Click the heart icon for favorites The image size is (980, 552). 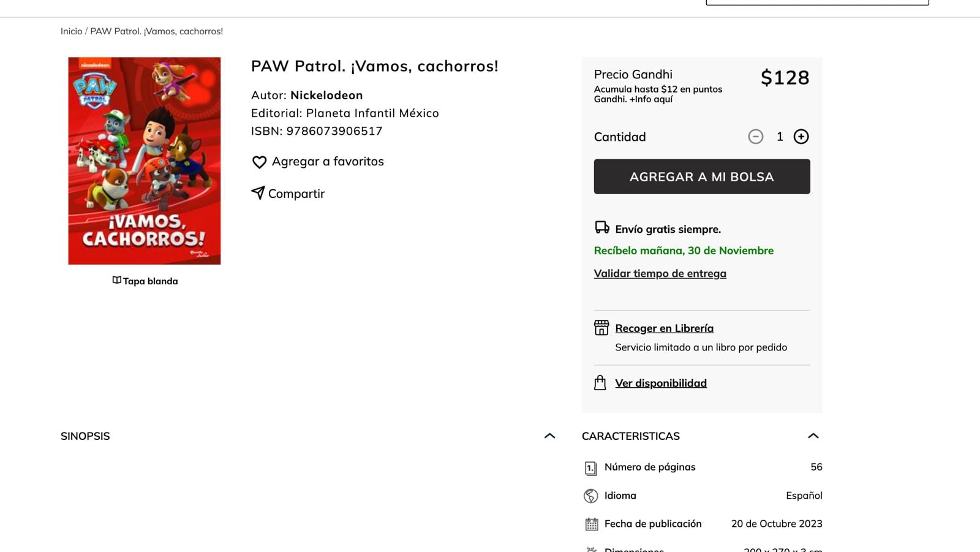click(x=259, y=162)
